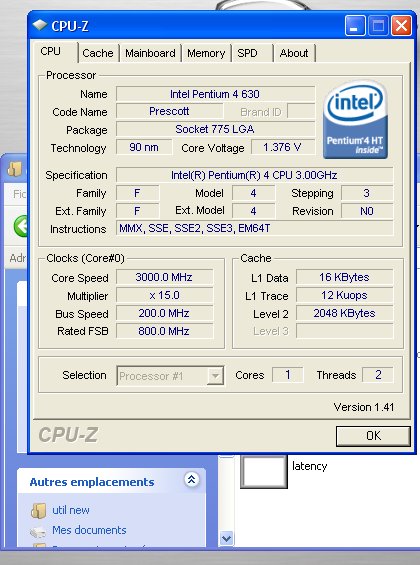Click the Stepping value 3
The image size is (420, 565).
pos(367,193)
